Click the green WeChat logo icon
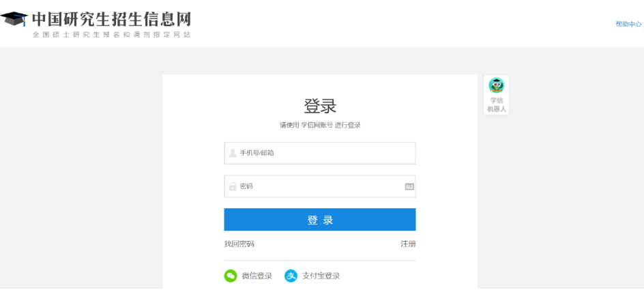Viewport: 644px width, 301px height. coord(231,276)
